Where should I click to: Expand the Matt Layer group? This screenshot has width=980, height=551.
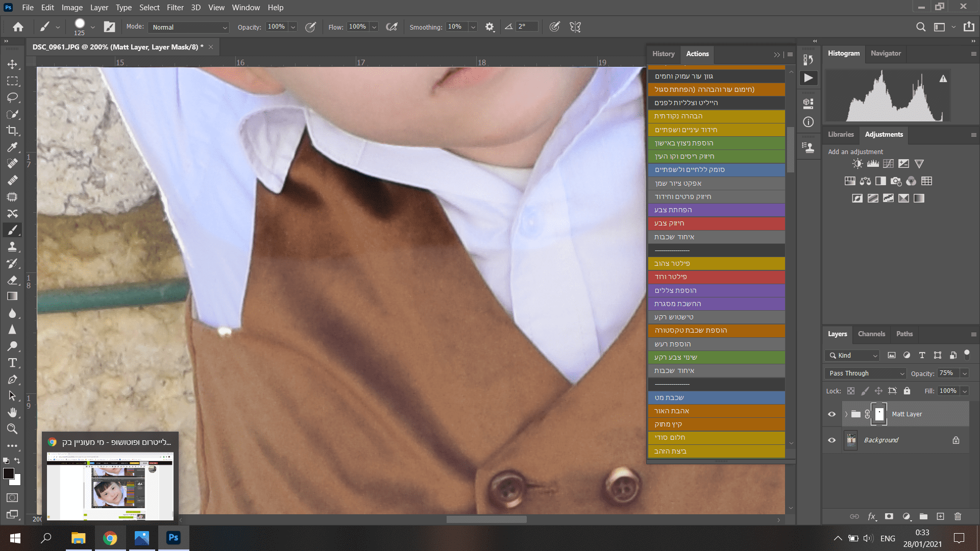[846, 414]
